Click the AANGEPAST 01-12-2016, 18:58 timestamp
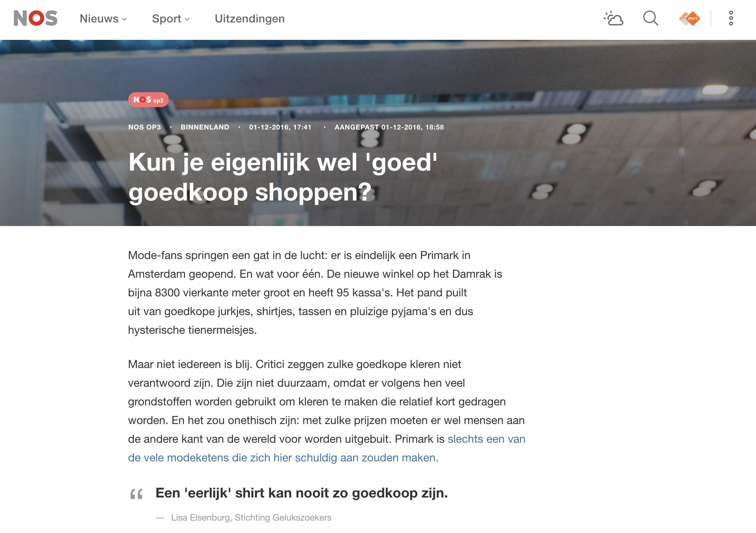Image resolution: width=756 pixels, height=533 pixels. point(389,127)
